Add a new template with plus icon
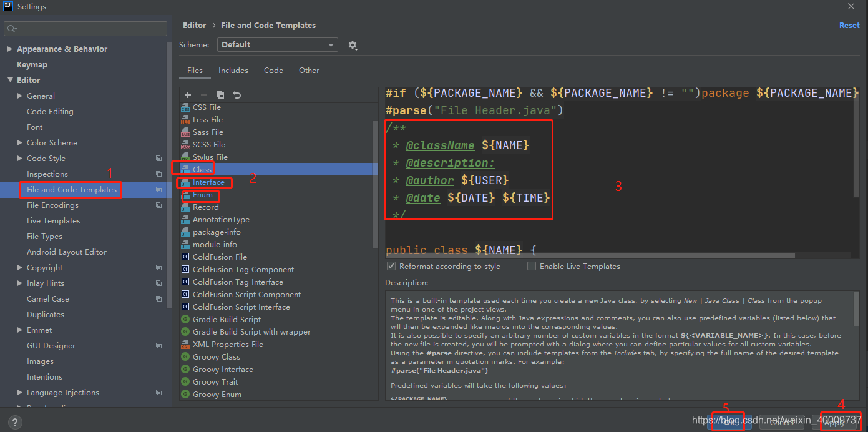Screen dimensions: 868x432 [x=188, y=95]
